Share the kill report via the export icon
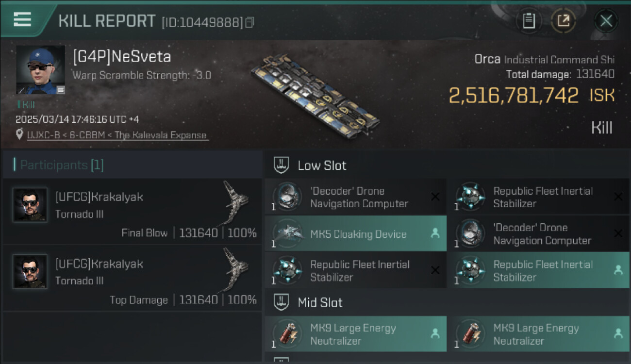This screenshot has width=631, height=364. pyautogui.click(x=564, y=21)
